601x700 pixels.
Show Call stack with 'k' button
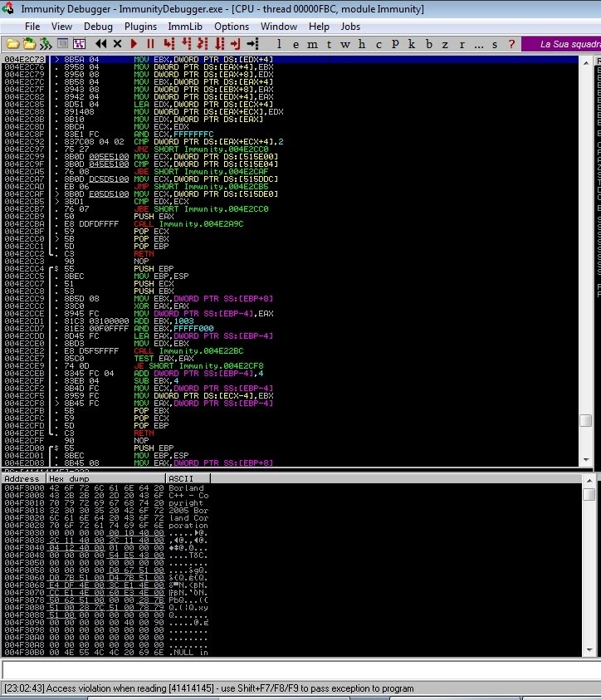412,44
